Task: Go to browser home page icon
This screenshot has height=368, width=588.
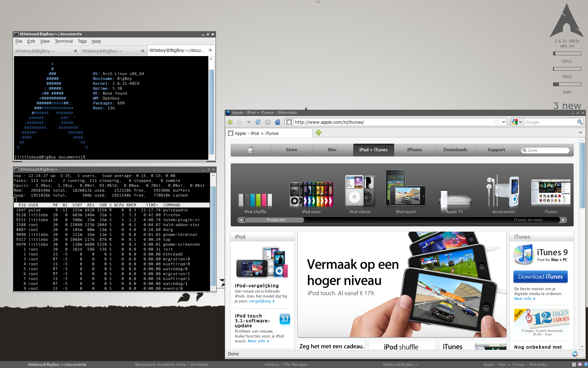Action: pos(278,122)
